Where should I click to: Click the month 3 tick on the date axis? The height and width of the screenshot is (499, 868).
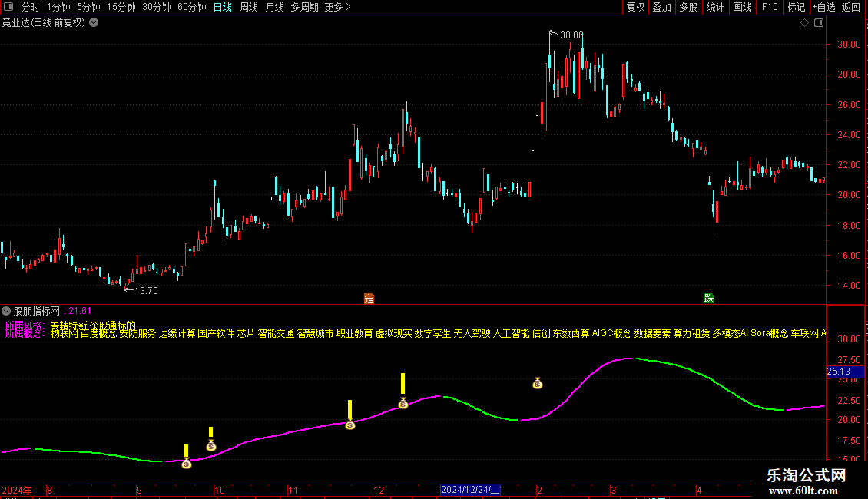click(x=613, y=490)
